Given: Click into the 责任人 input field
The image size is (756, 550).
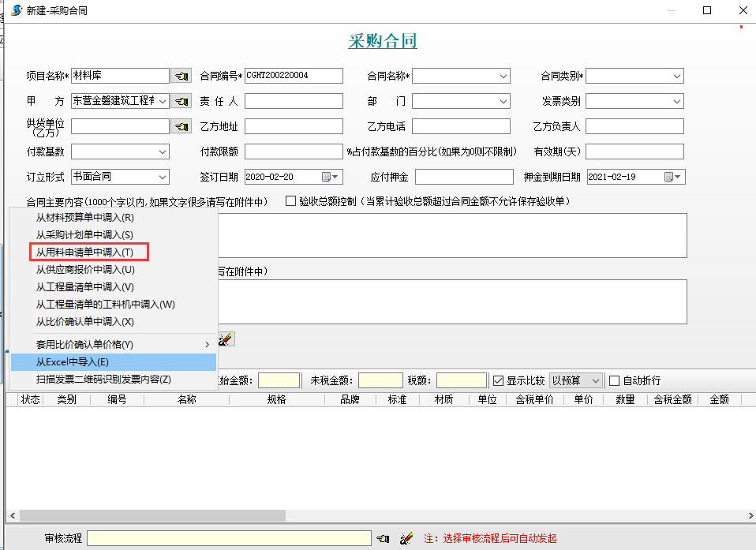Looking at the screenshot, I should [x=294, y=101].
